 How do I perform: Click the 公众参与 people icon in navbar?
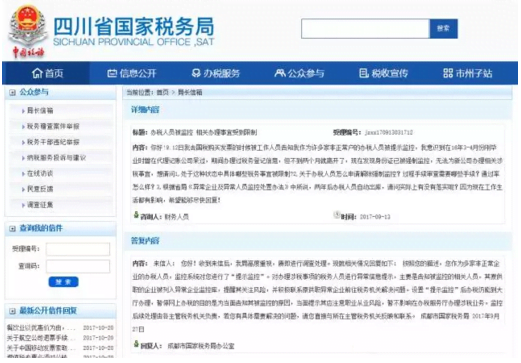click(x=280, y=73)
